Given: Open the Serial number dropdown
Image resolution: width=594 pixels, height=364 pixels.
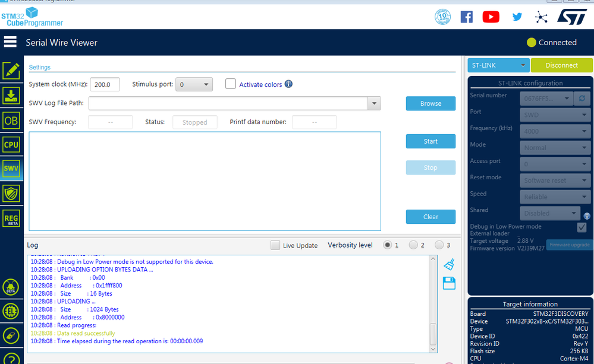Looking at the screenshot, I should click(546, 99).
